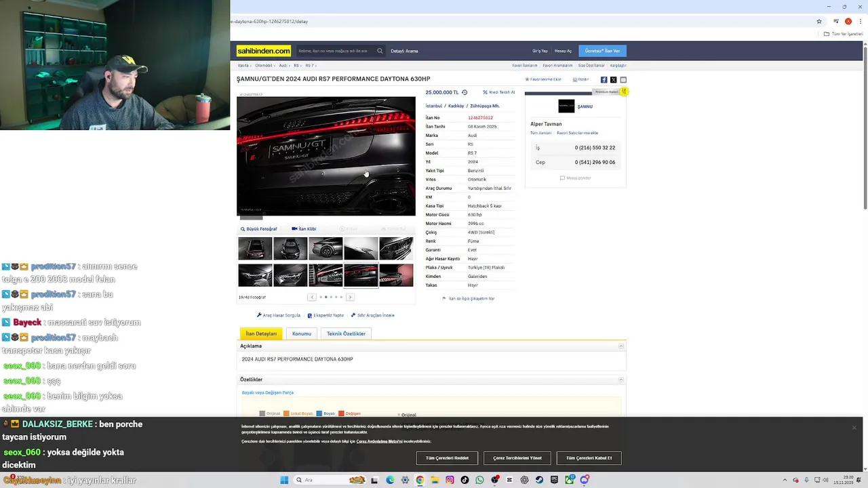Screen dimensions: 868x488
Task: Open the price history icon next to 25.000.000 TL
Action: tap(465, 92)
